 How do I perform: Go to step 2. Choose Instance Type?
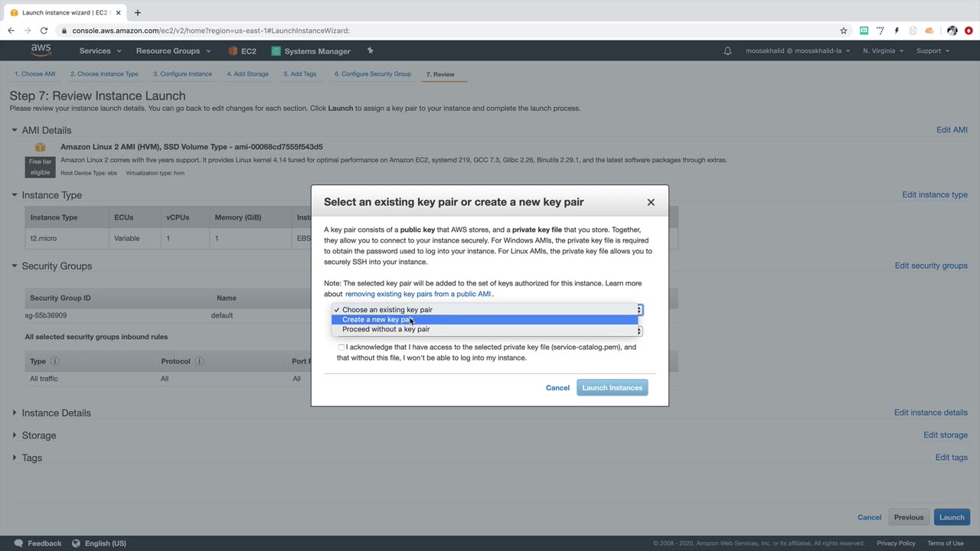pyautogui.click(x=104, y=74)
